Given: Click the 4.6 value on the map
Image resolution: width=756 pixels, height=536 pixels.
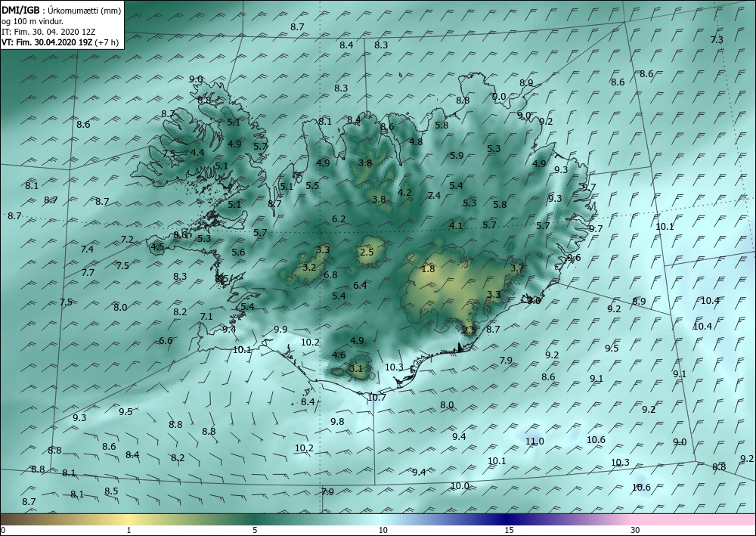Looking at the screenshot, I should (x=339, y=355).
